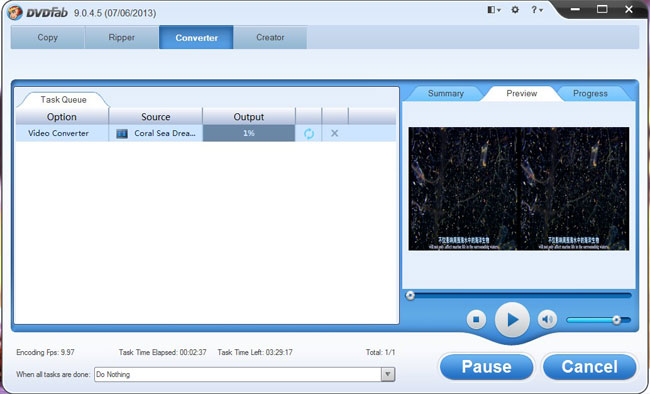Click the DVDFab logo icon
Image resolution: width=650 pixels, height=394 pixels.
click(15, 12)
